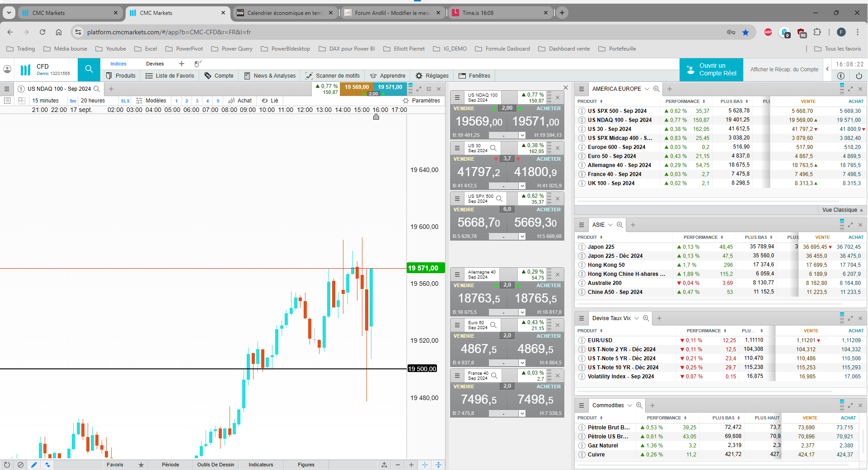Open the product search magnifier in header
Viewport: 868px width, 470px height.
click(x=89, y=70)
